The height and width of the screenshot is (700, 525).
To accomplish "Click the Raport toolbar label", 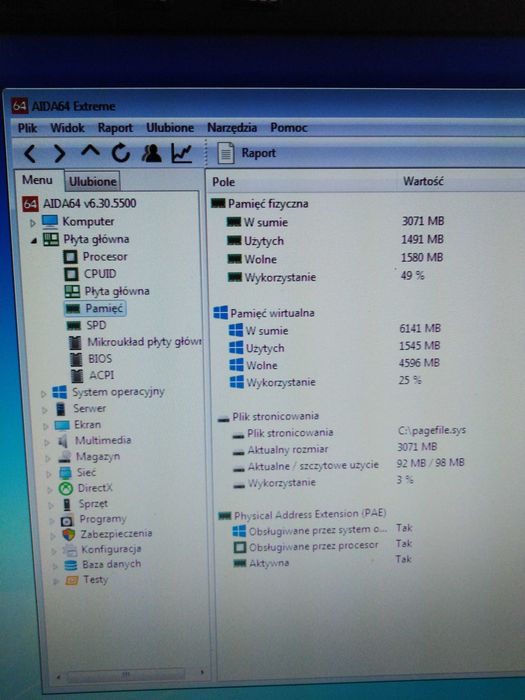I will pos(258,153).
